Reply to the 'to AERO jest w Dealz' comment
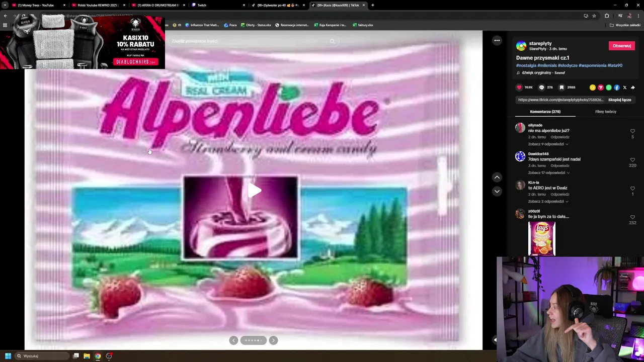Image resolution: width=644 pixels, height=362 pixels. (x=559, y=194)
